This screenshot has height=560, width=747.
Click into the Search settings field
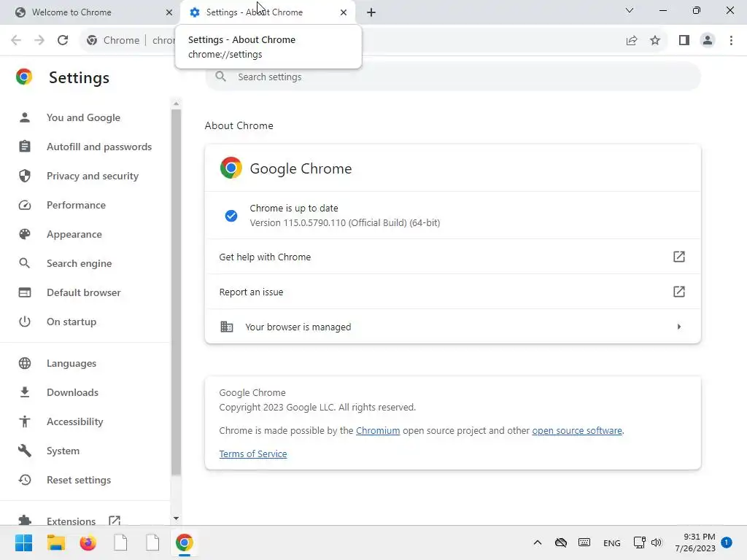coord(452,77)
